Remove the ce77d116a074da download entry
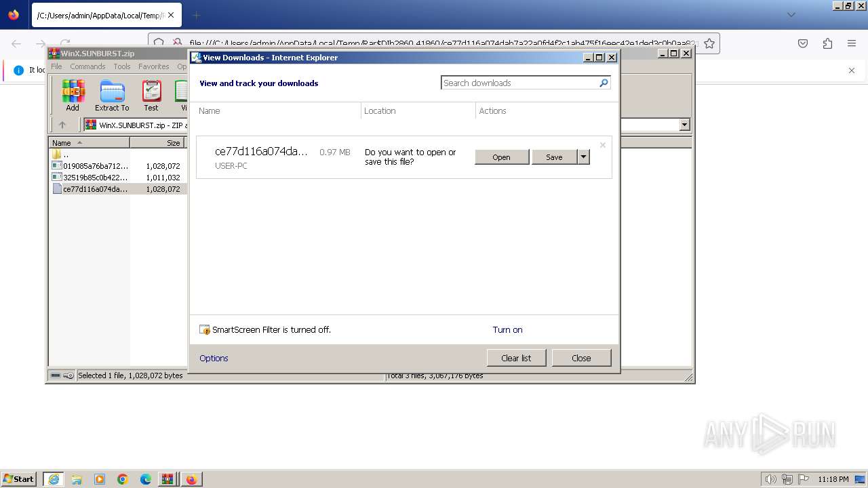Image resolution: width=868 pixels, height=488 pixels. point(602,145)
